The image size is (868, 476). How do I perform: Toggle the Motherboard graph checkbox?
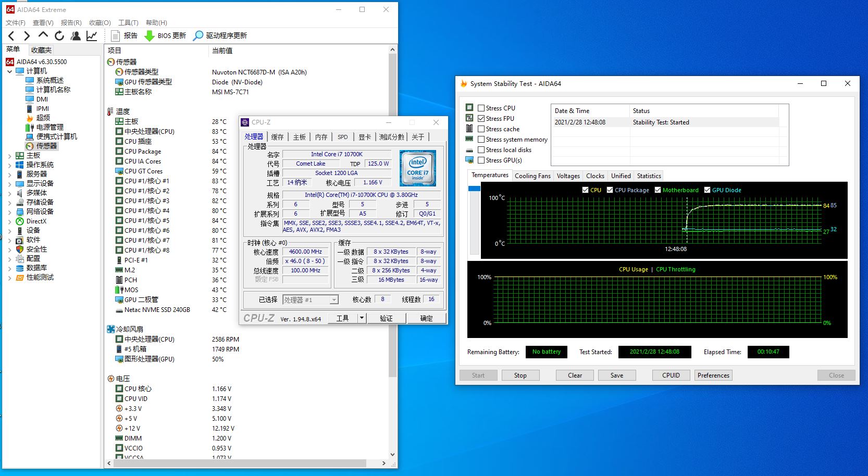[658, 190]
